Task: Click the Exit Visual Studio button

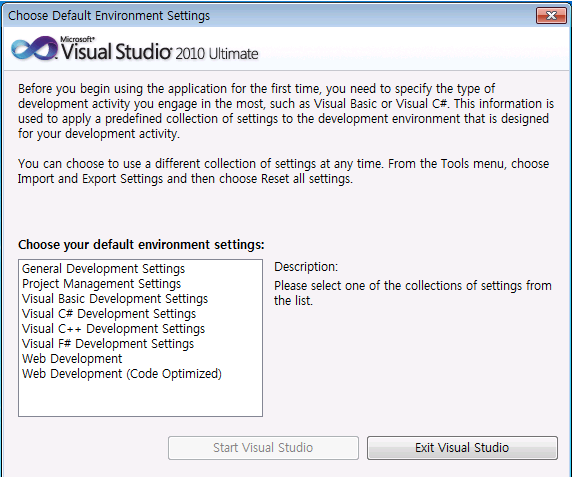Action: tap(462, 447)
